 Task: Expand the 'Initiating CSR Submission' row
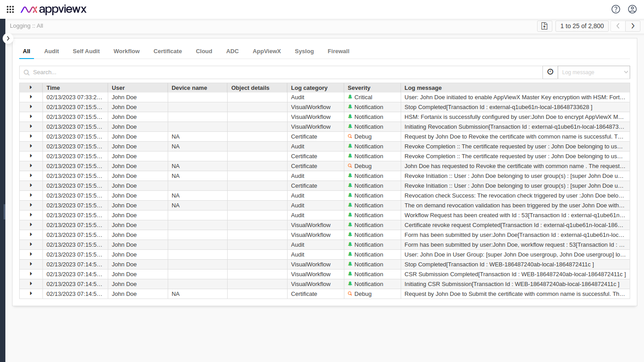pyautogui.click(x=31, y=284)
